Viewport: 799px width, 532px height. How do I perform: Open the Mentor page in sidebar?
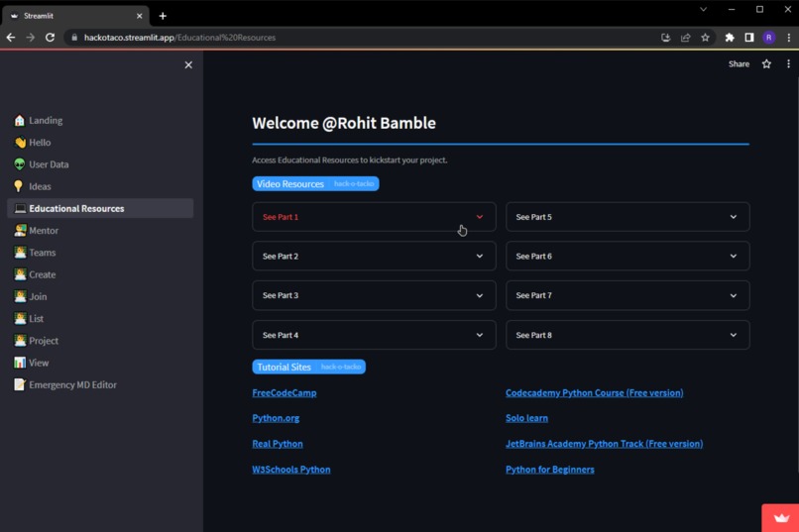(100, 231)
